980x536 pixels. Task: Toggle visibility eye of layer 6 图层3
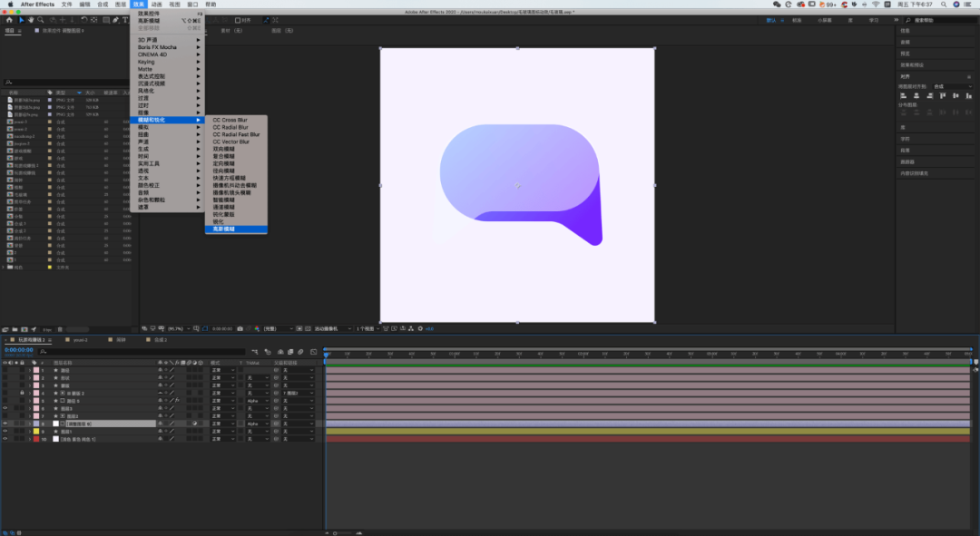click(x=5, y=408)
